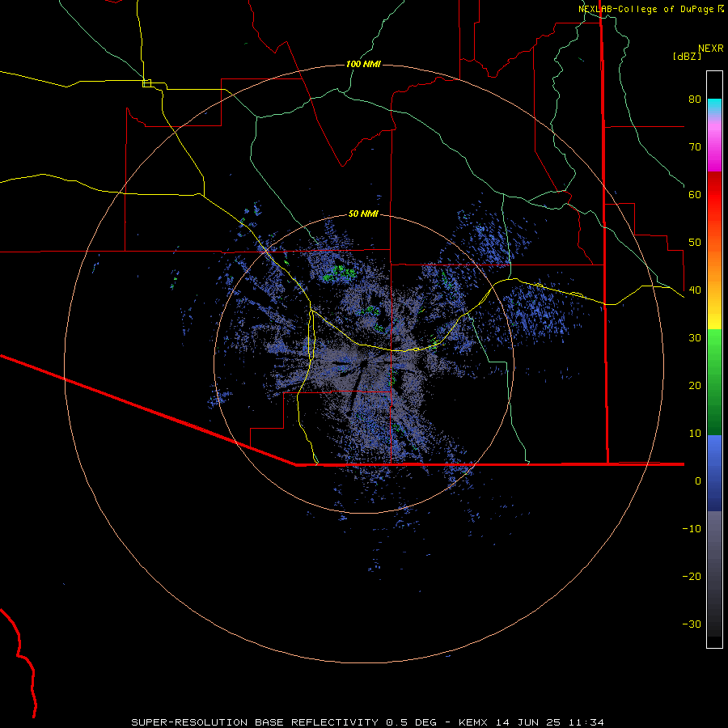This screenshot has width=728, height=728.
Task: Click the "[dBZ]" unit label
Action: tap(687, 57)
